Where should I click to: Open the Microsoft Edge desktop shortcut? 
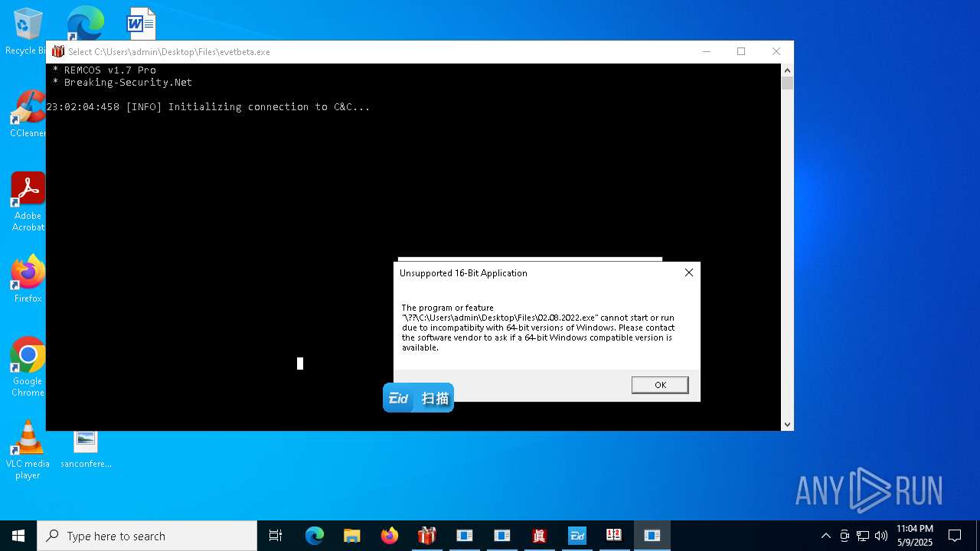pos(85,23)
